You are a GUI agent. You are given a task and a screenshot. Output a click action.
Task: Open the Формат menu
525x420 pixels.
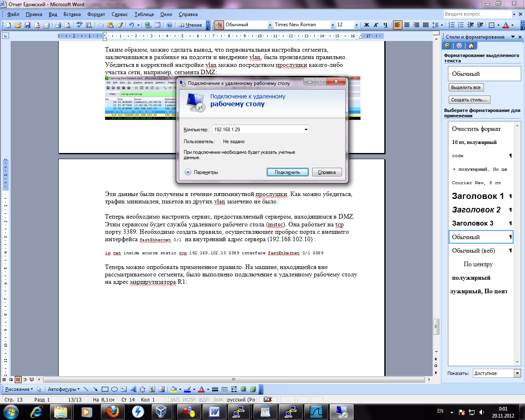[x=96, y=14]
